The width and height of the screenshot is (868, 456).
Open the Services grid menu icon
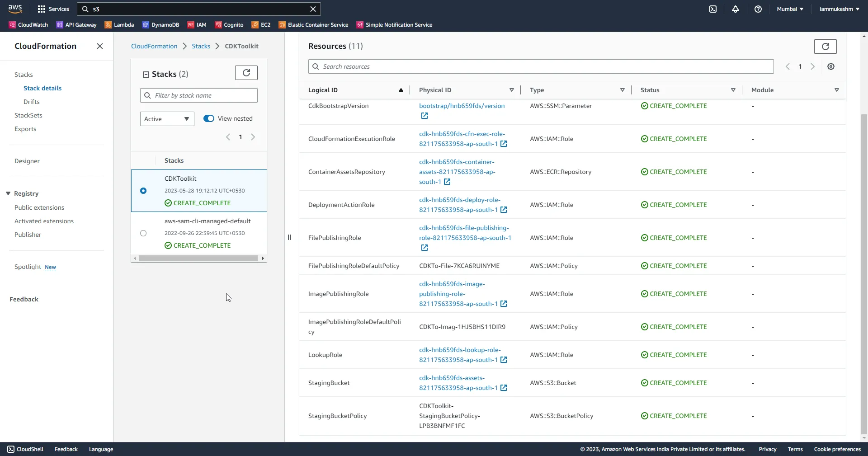click(x=41, y=9)
